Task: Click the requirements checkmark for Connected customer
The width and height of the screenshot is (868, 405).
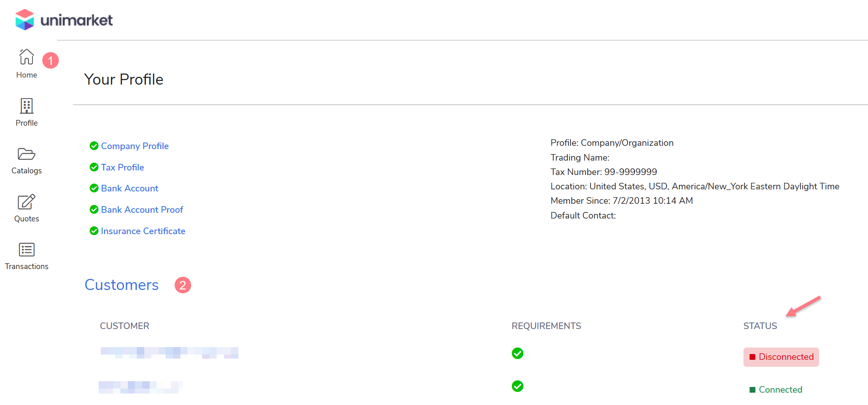Action: (517, 386)
